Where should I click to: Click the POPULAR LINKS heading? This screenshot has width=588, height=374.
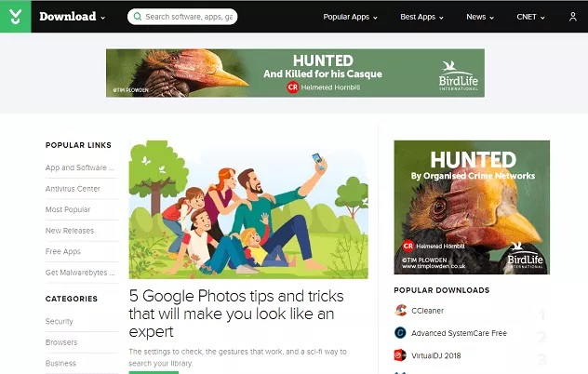click(78, 145)
